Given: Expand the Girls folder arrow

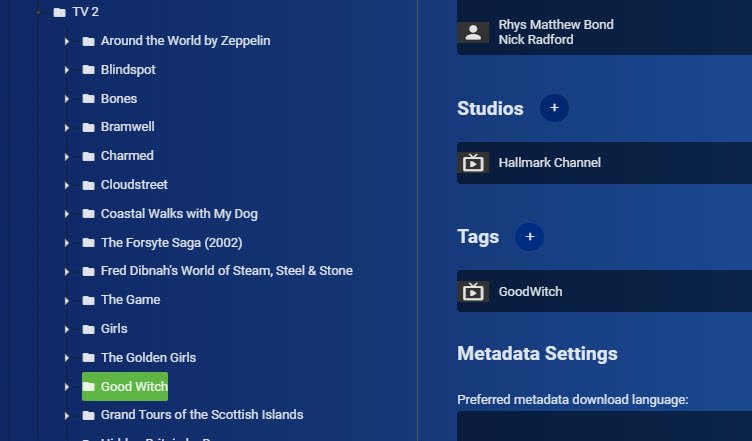Looking at the screenshot, I should click(66, 329).
